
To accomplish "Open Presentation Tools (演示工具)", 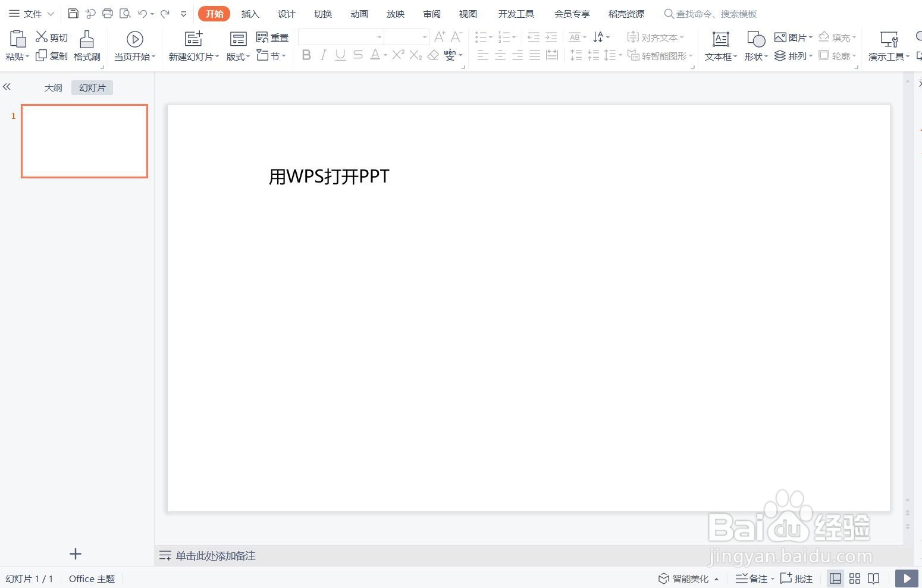I will pos(889,46).
